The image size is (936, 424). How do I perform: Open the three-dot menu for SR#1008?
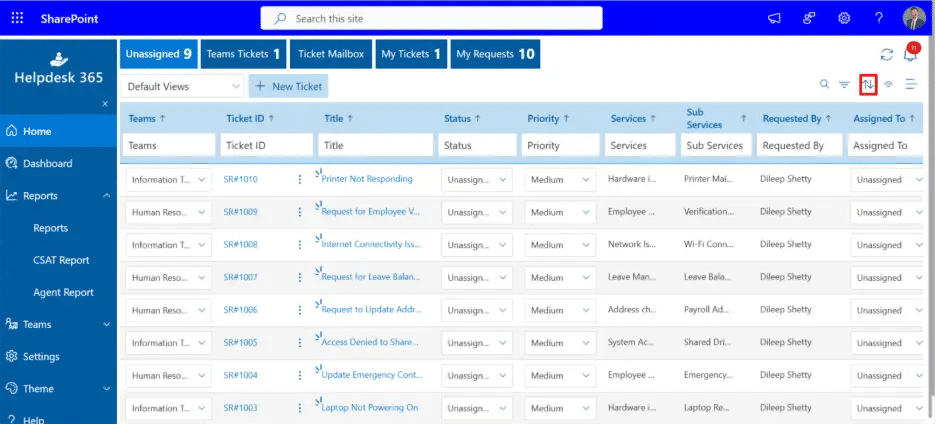pos(300,244)
